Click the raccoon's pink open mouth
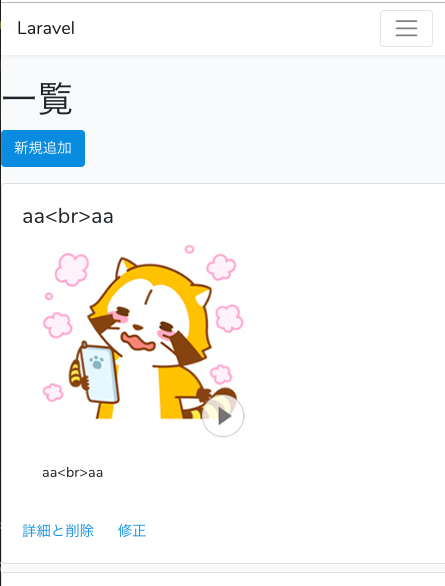 click(137, 342)
